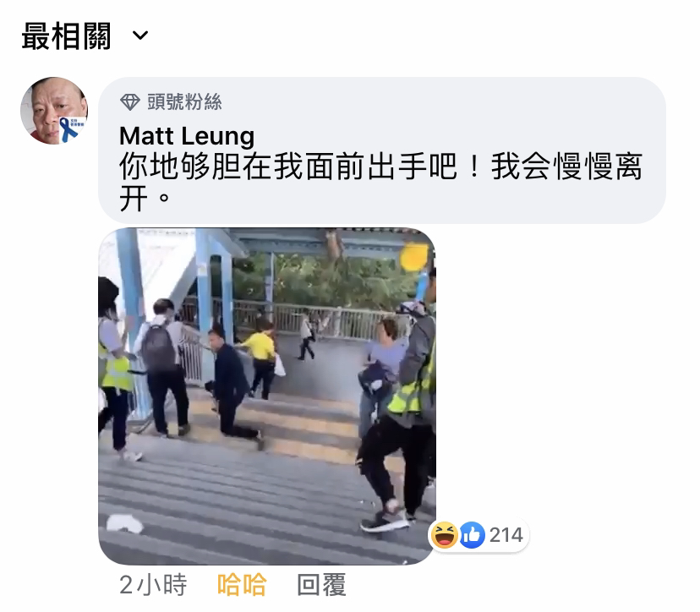Viewport: 700px width, 612px height.
Task: Click the 2小時 comment timestamp
Action: 153,584
